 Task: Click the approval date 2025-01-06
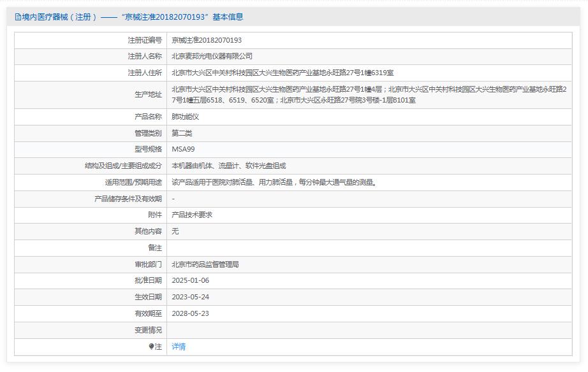pos(190,281)
